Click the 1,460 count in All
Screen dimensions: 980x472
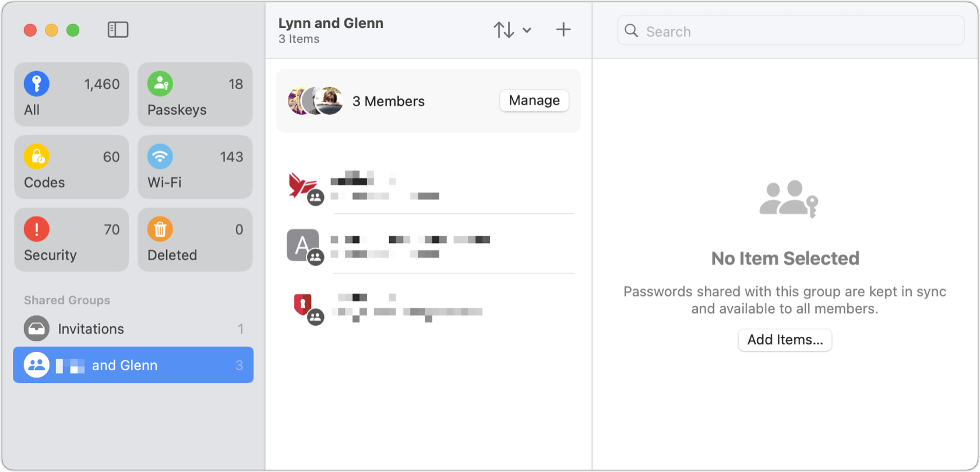[102, 84]
